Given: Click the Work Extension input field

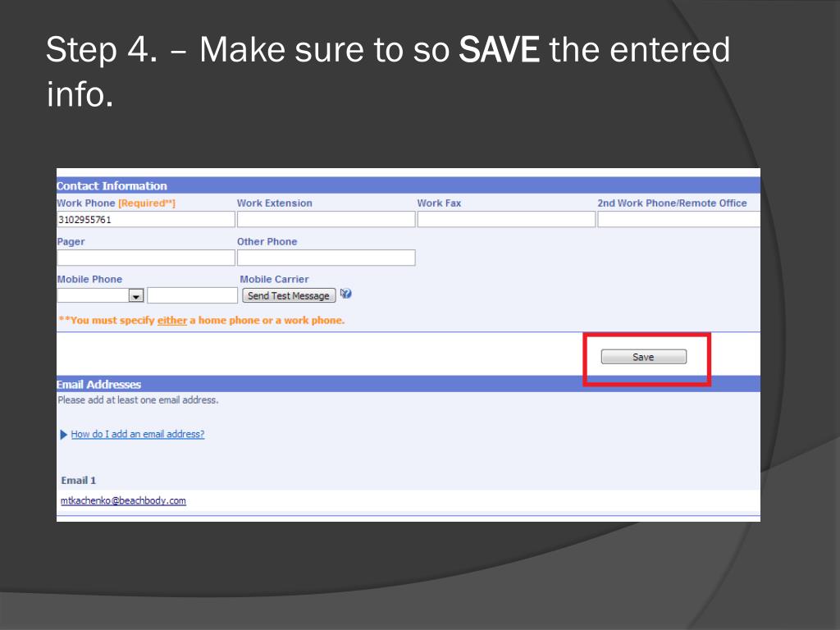Looking at the screenshot, I should pyautogui.click(x=326, y=219).
